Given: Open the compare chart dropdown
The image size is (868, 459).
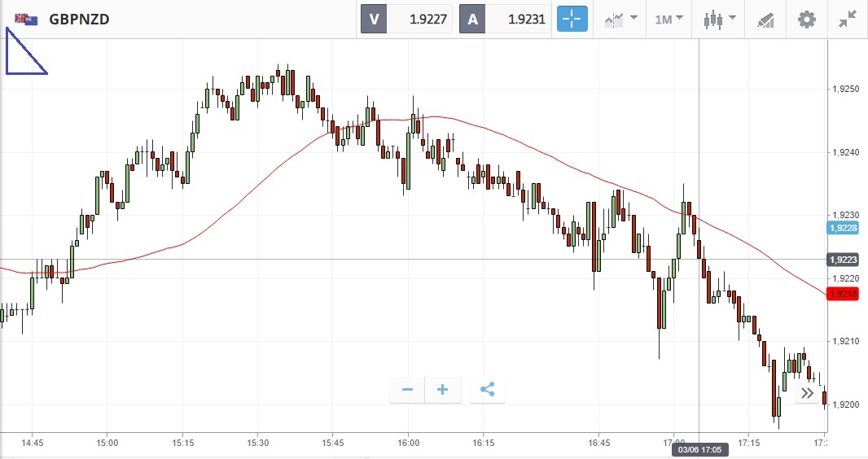Looking at the screenshot, I should (620, 19).
